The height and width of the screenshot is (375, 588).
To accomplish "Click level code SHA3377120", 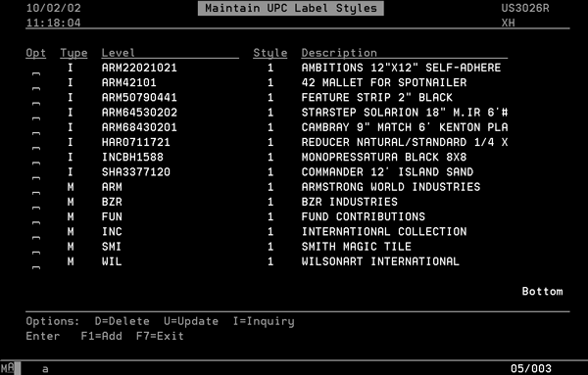I will [x=136, y=172].
